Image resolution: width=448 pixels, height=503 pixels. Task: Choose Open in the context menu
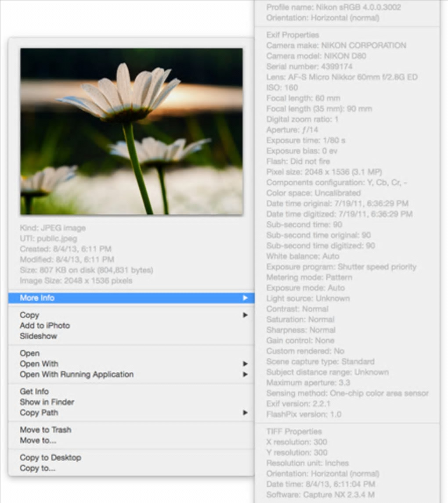(29, 353)
